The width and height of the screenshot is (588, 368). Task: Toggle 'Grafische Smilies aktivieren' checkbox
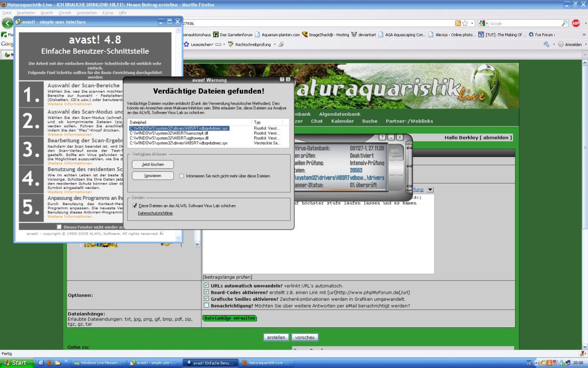(x=206, y=298)
